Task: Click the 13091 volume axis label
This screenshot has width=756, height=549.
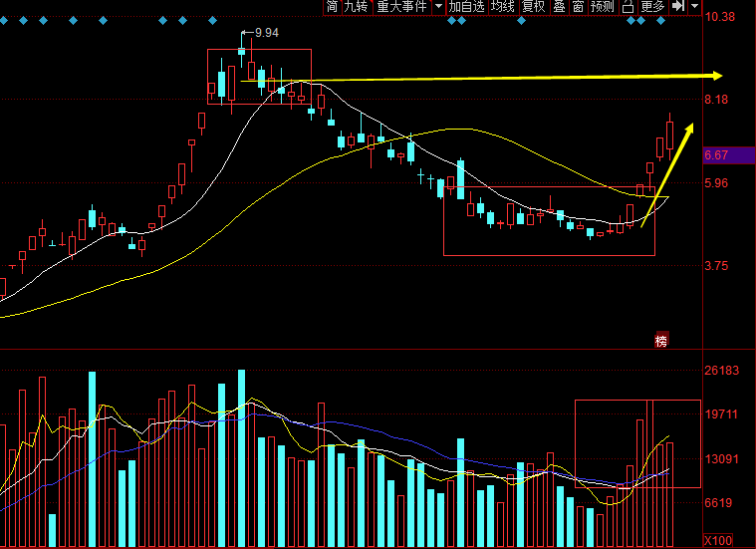Action: click(x=722, y=458)
